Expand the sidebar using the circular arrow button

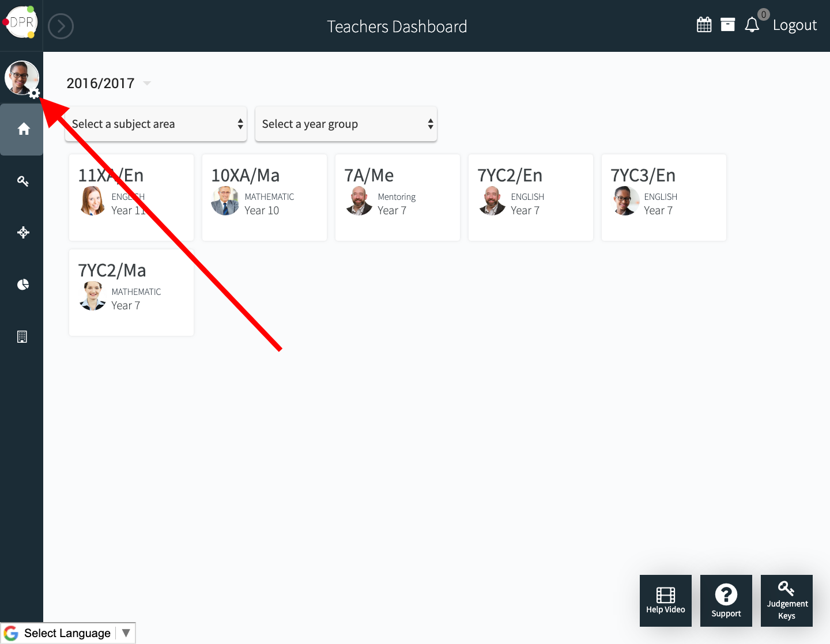coord(61,26)
